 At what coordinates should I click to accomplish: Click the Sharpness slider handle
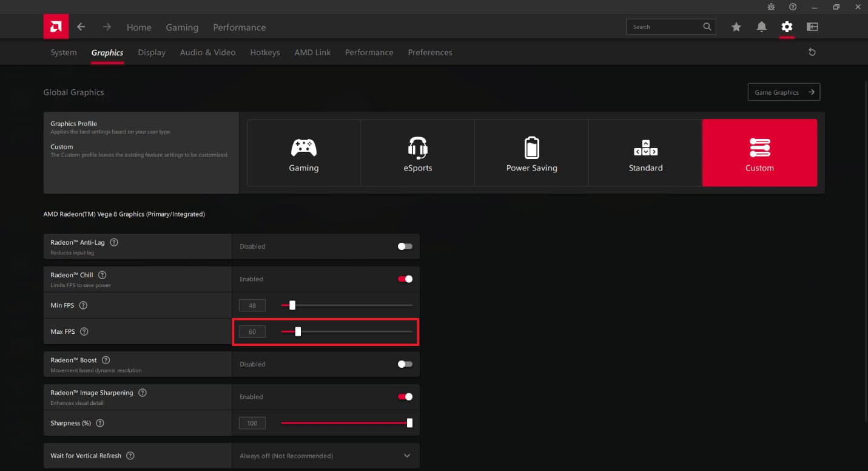(x=409, y=423)
